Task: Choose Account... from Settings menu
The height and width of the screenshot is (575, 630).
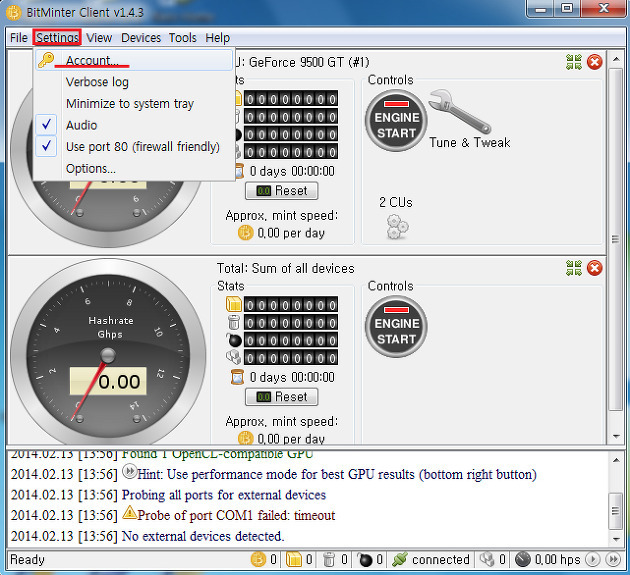Action: (133, 60)
